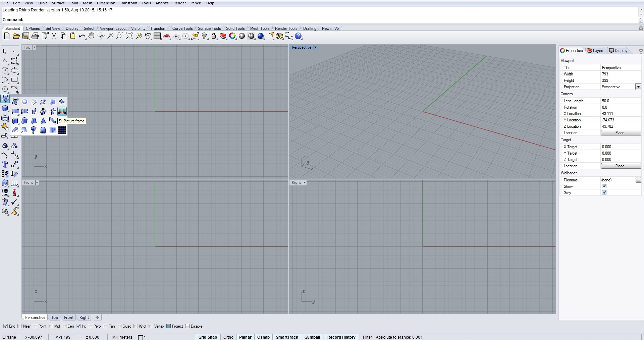Click the Save file icon
Image resolution: width=644 pixels, height=340 pixels.
coord(26,36)
